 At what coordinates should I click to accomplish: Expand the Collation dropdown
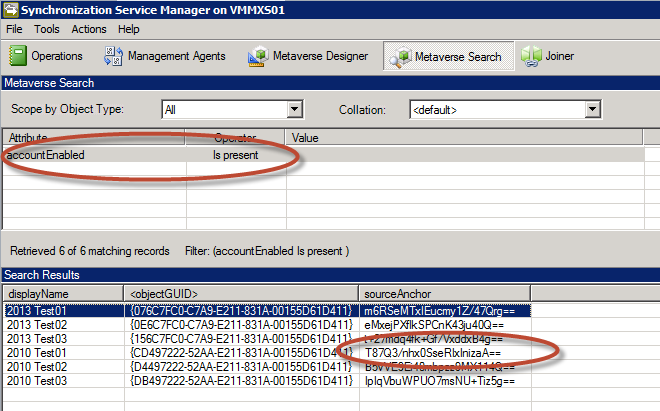(592, 109)
